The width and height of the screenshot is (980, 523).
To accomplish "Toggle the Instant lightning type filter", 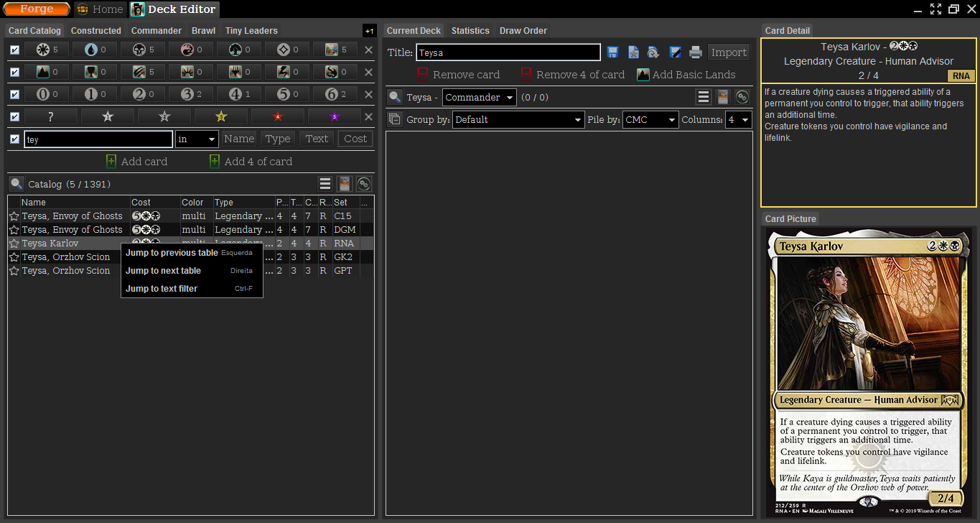I will pyautogui.click(x=286, y=72).
